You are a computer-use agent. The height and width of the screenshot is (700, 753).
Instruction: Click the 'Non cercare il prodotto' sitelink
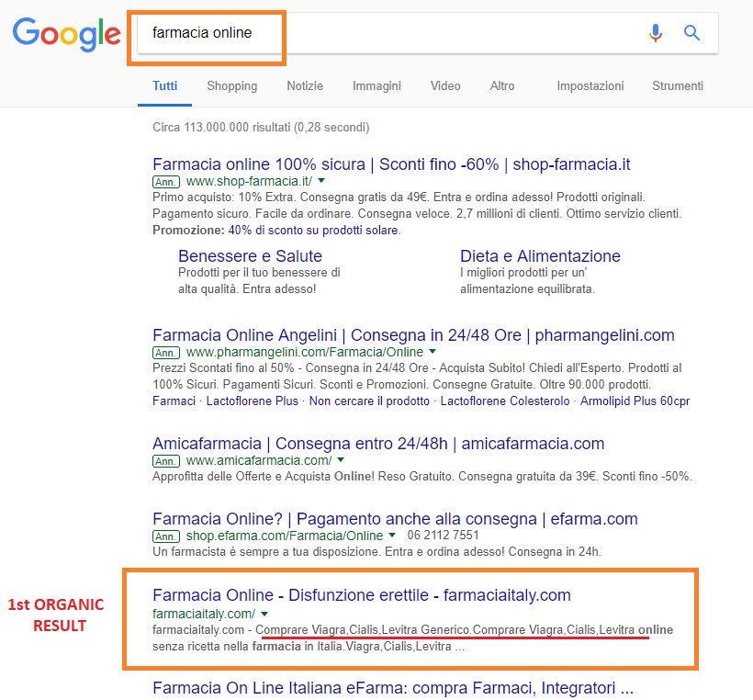(369, 401)
